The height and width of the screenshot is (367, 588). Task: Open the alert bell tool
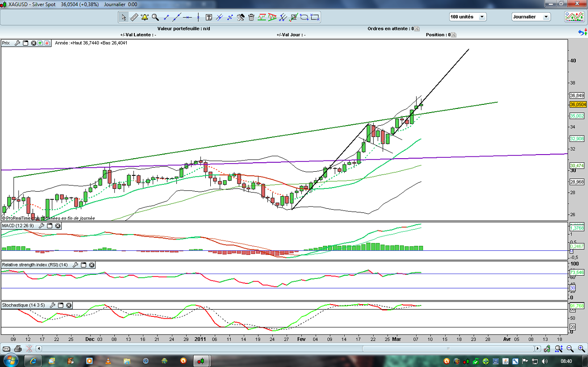[x=145, y=17]
